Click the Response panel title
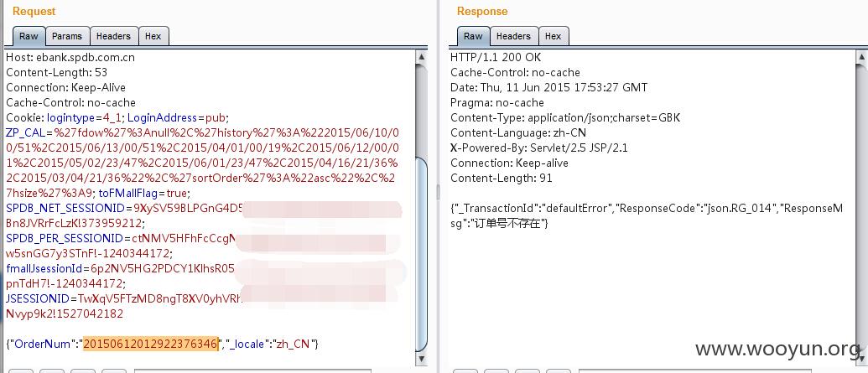Screen dimensions: 868x373 pyautogui.click(x=482, y=11)
